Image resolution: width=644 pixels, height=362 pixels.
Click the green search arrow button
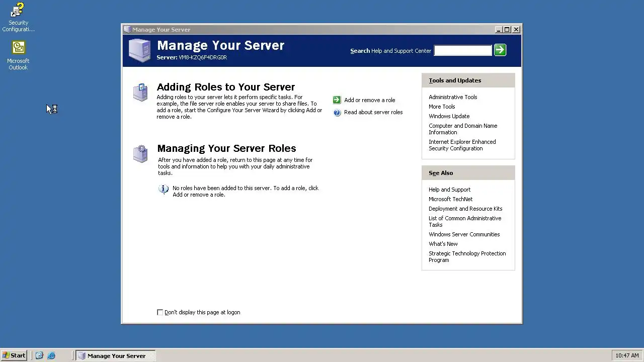coord(500,50)
